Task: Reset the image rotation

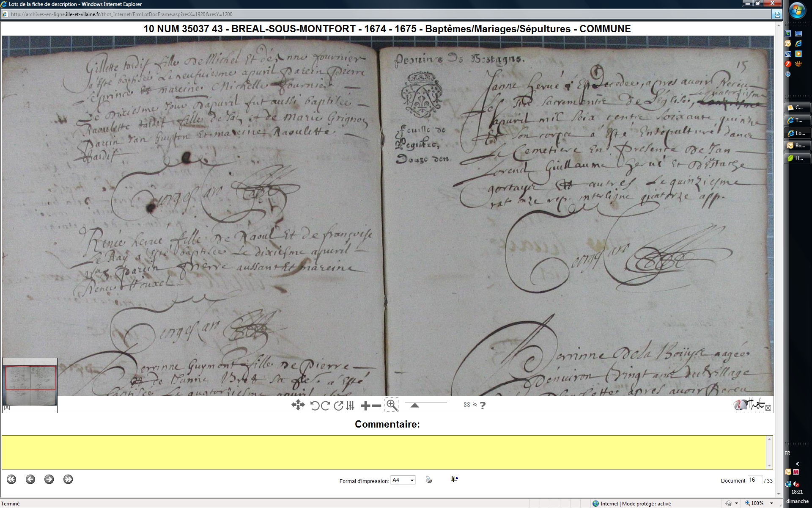Action: [x=338, y=406]
